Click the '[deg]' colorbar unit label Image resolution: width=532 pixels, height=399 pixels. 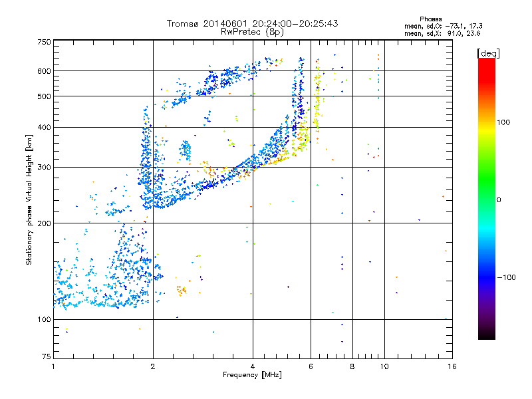[488, 53]
